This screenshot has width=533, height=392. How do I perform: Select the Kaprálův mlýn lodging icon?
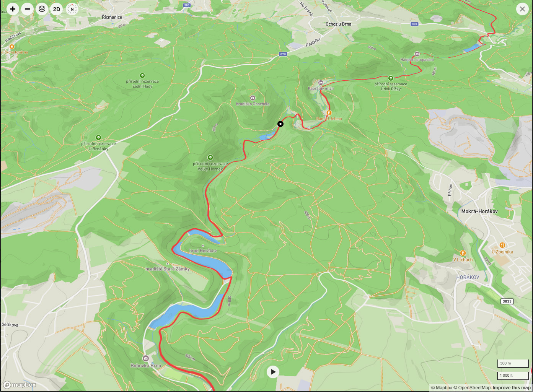pyautogui.click(x=321, y=83)
